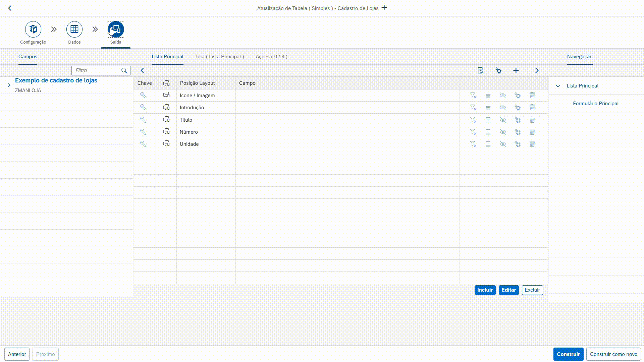Click into the Filtro search field
The image size is (644, 362).
point(97,70)
